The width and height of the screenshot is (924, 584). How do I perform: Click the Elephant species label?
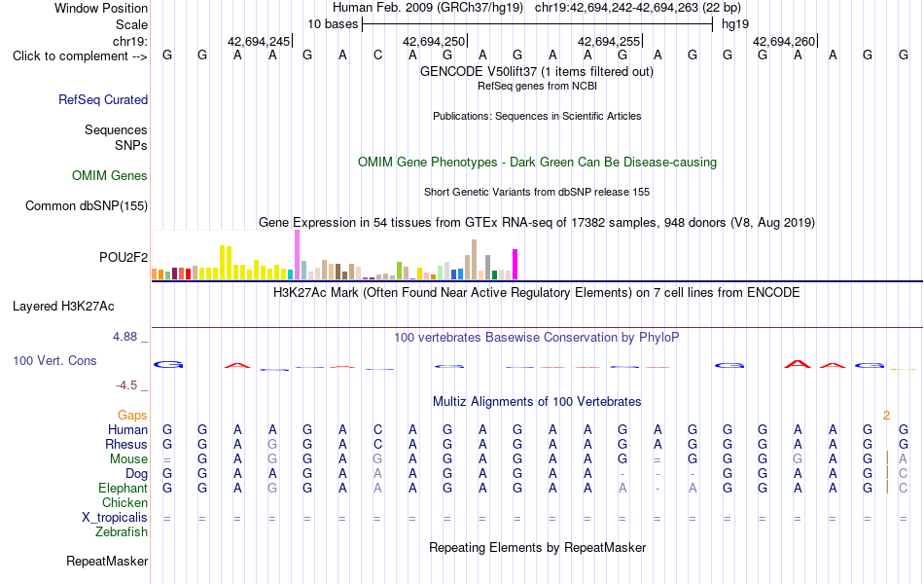124,488
